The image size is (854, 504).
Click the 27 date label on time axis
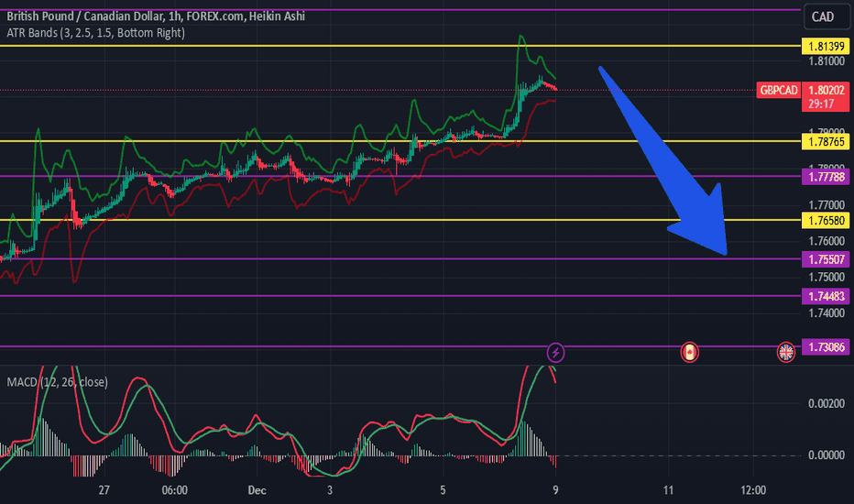pos(104,490)
